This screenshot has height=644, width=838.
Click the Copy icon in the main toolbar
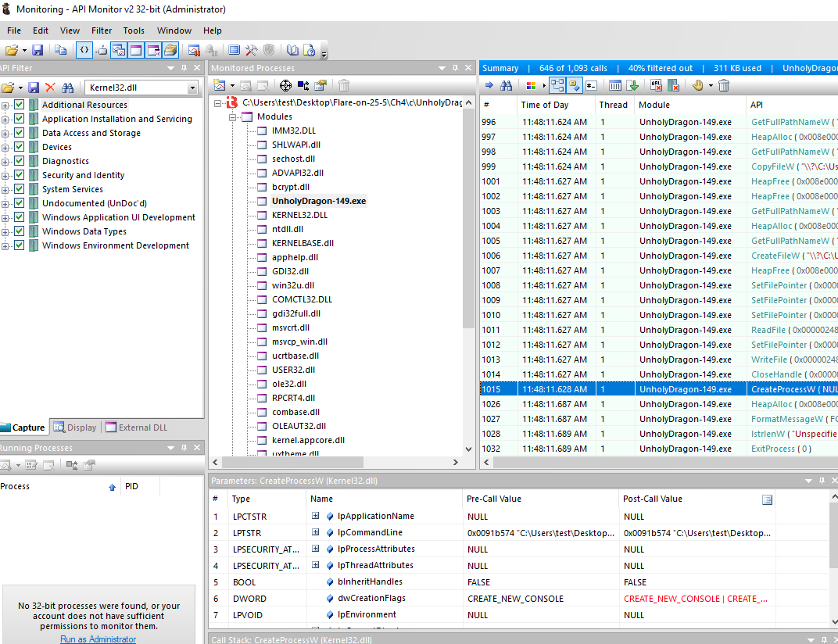(61, 49)
